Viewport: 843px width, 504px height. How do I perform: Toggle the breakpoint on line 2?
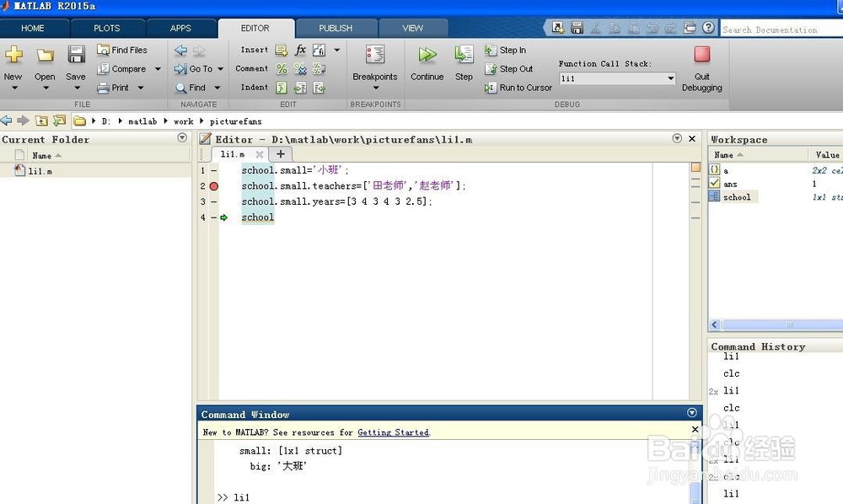click(x=214, y=186)
